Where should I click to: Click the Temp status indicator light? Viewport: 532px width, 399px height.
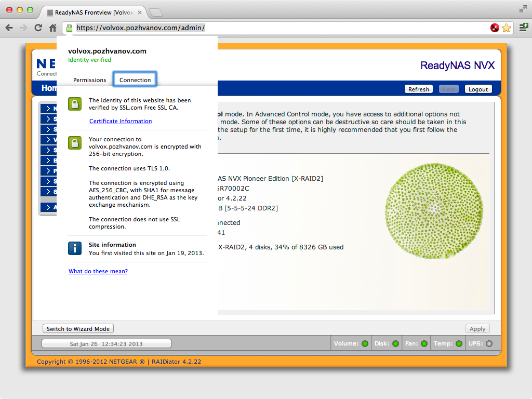459,344
